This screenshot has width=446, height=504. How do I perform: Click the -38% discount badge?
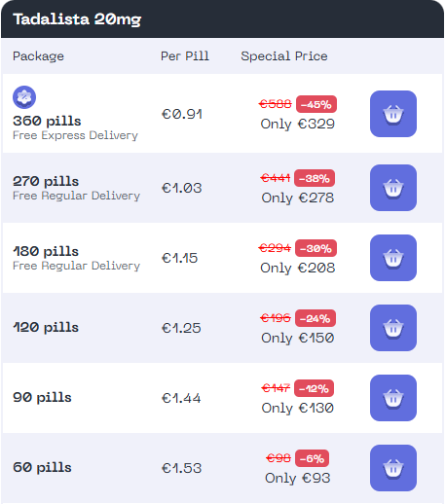point(315,178)
